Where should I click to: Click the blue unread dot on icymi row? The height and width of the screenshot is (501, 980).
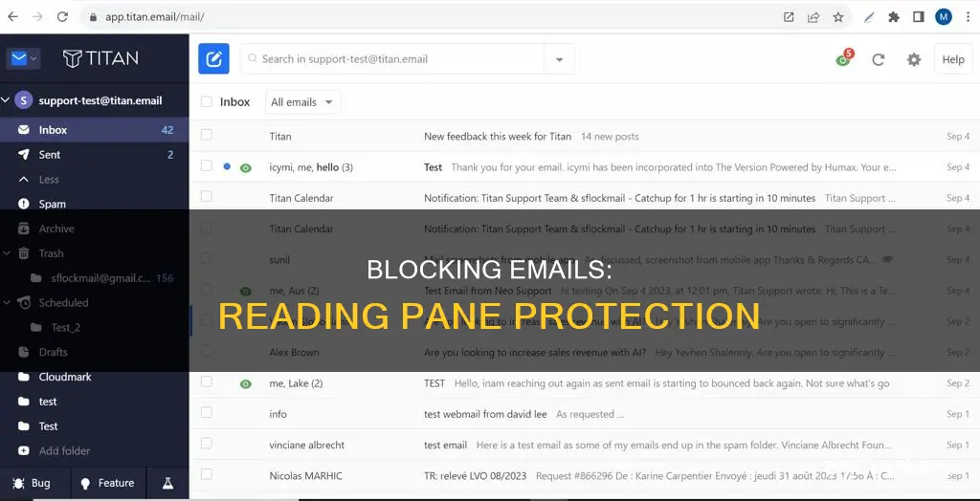tap(226, 166)
